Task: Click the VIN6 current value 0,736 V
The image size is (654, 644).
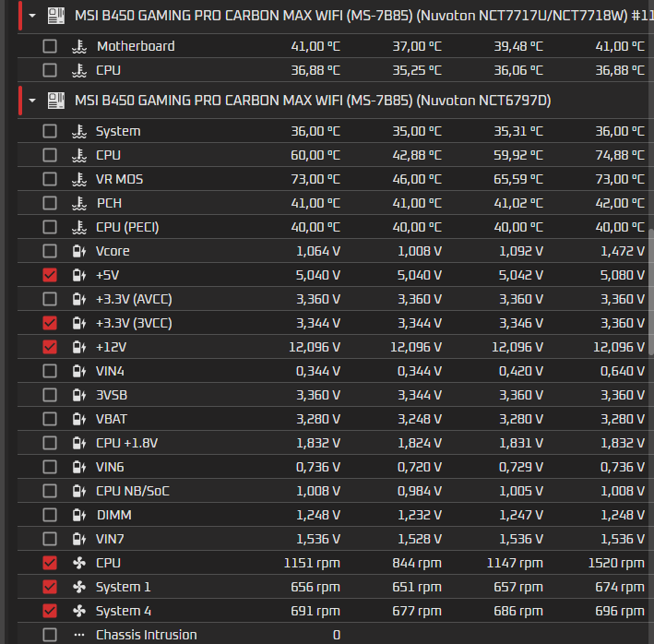Action: coord(318,467)
